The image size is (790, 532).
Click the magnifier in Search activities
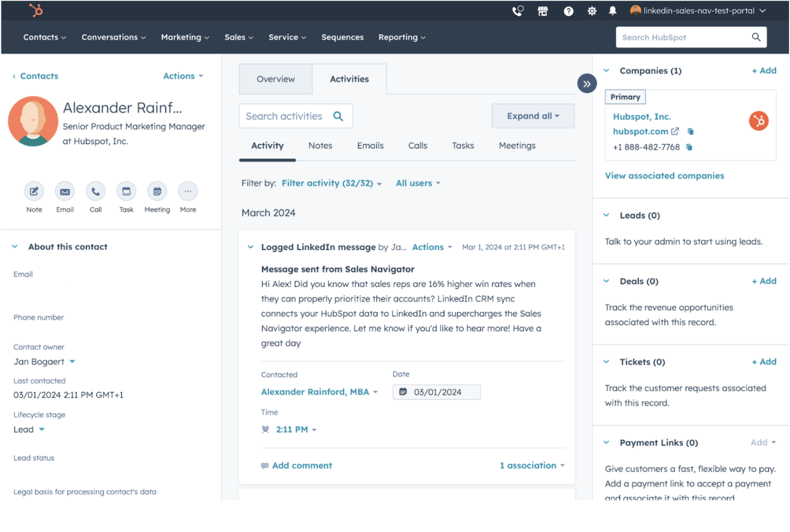point(338,116)
